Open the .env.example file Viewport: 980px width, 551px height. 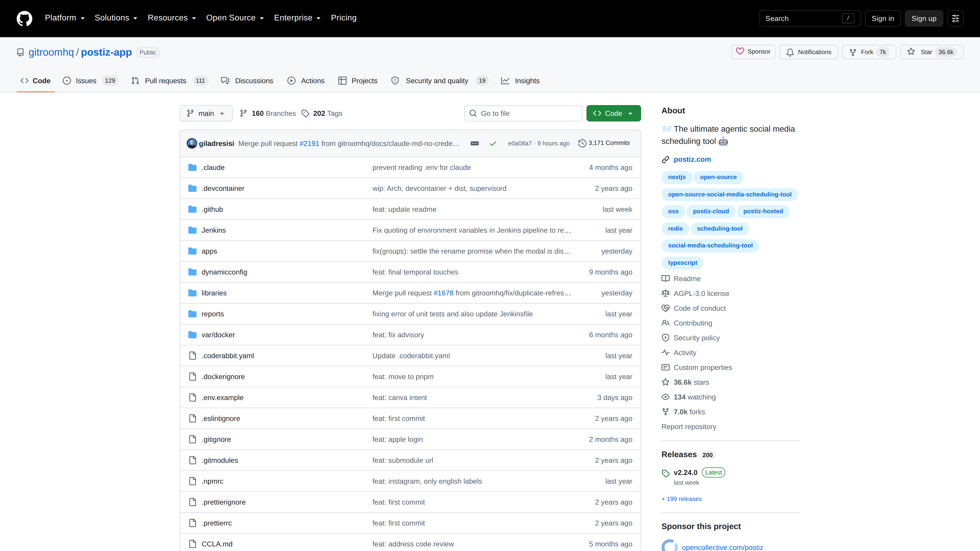point(223,397)
